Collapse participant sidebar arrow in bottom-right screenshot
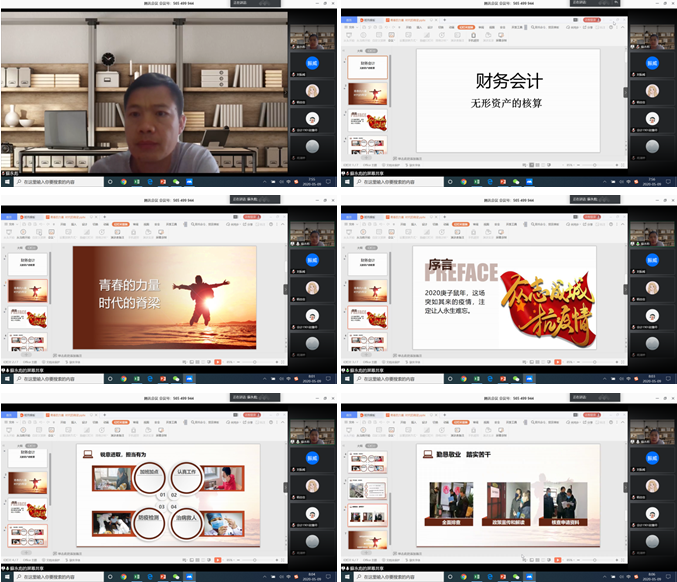Viewport: 677px width, 582px height. click(x=627, y=488)
